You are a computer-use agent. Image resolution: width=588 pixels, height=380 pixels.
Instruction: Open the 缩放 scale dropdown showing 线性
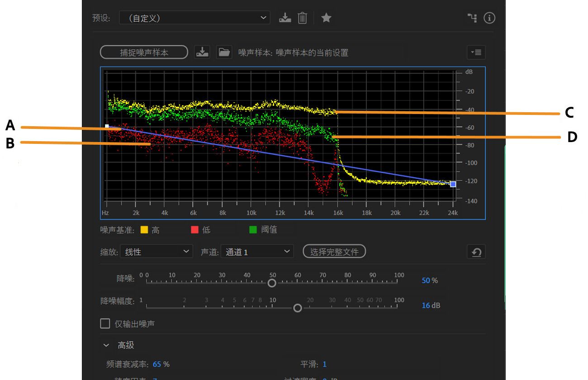point(156,251)
